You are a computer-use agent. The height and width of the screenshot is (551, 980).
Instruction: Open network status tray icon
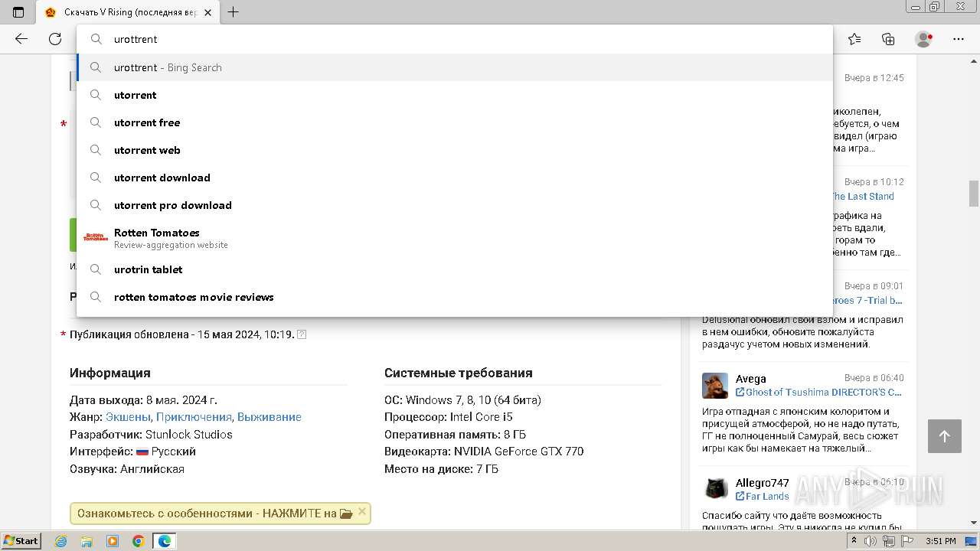click(x=888, y=541)
